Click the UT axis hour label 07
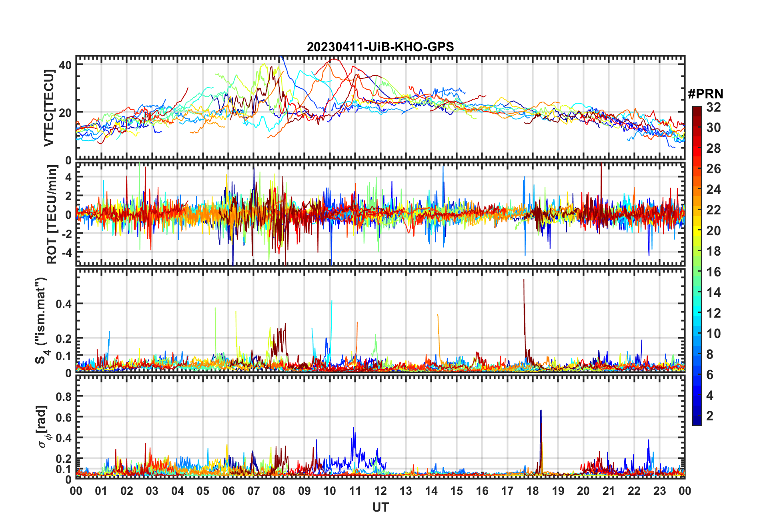 tap(254, 491)
